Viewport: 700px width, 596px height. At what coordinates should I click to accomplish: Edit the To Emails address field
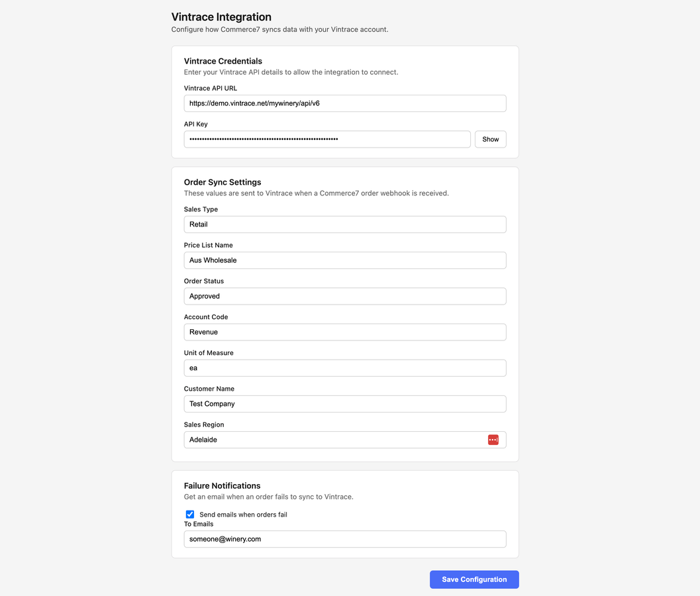[x=345, y=539]
